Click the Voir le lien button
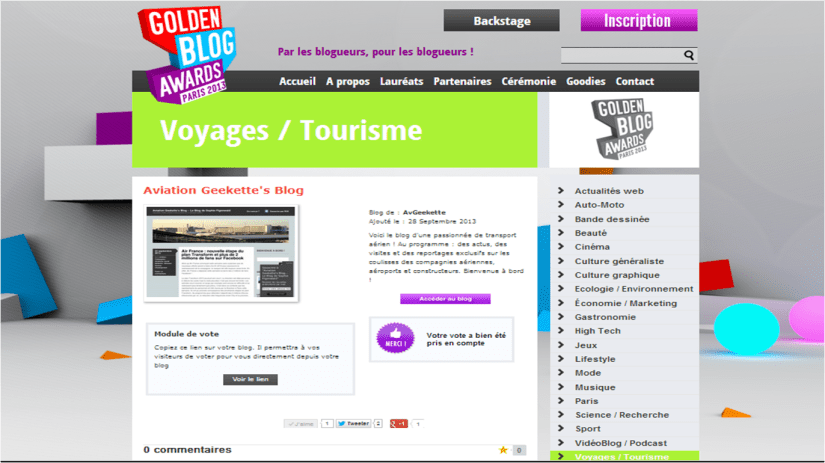Image resolution: width=825 pixels, height=463 pixels. click(250, 380)
